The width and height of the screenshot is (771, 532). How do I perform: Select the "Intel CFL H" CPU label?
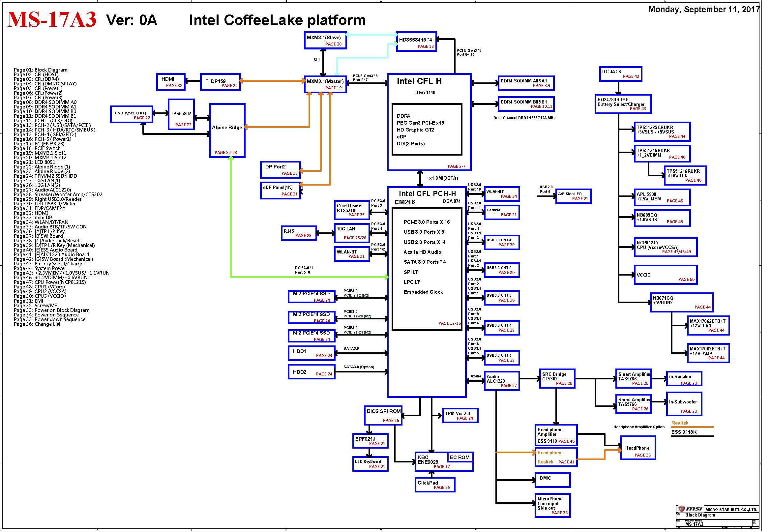coord(419,81)
